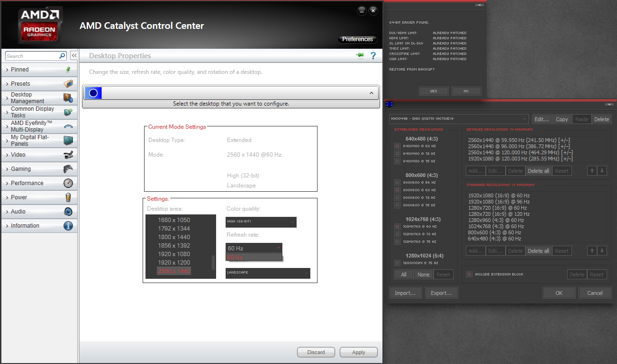Screen dimensions: 617x364
Task: Collapse the desktop selection panel chevron
Action: [x=372, y=93]
